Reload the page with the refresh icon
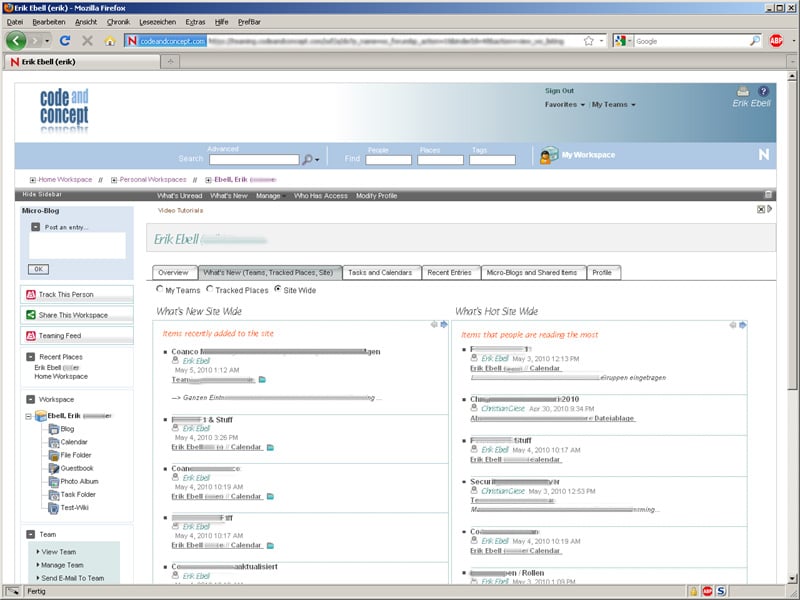Screen dimensions: 800x600 [65, 41]
